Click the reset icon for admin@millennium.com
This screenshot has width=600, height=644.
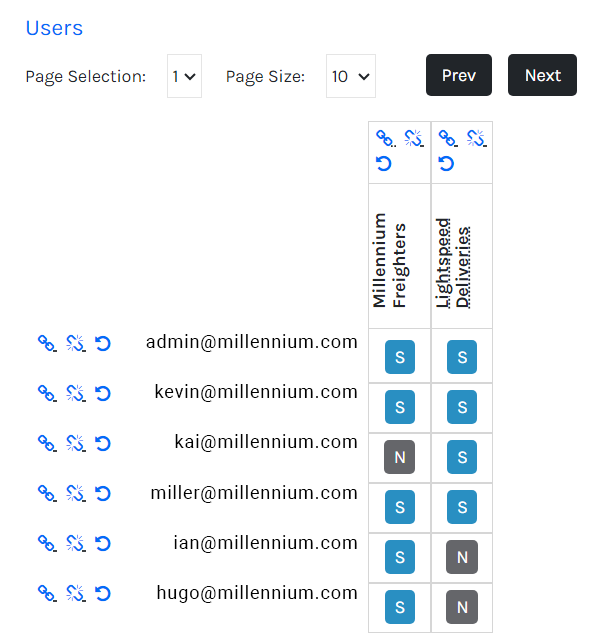click(103, 343)
